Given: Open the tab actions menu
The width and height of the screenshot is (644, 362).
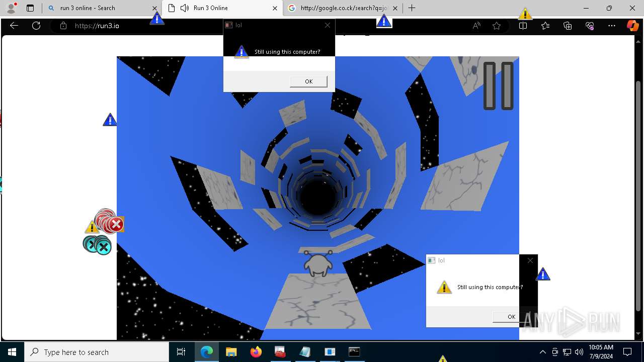Looking at the screenshot, I should coord(30,8).
